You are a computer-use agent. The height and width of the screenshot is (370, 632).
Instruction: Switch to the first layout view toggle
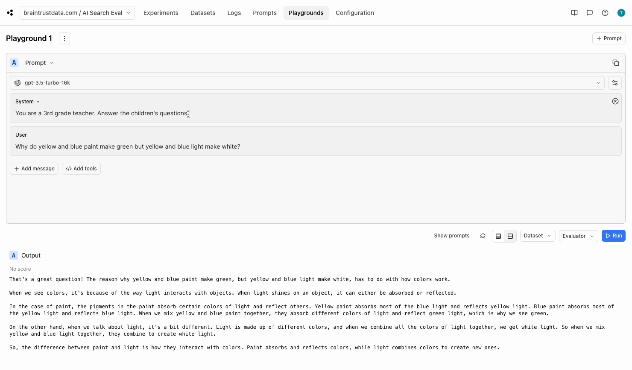[x=499, y=236]
